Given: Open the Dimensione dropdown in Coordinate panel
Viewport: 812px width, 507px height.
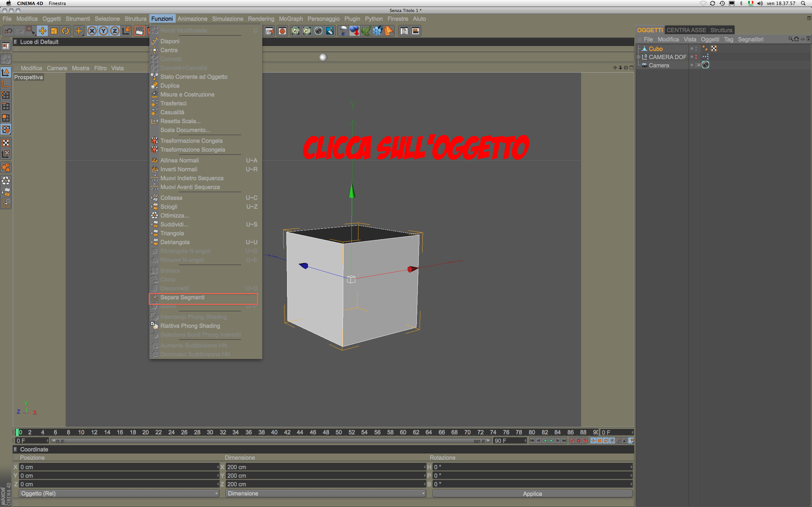Looking at the screenshot, I should (325, 493).
